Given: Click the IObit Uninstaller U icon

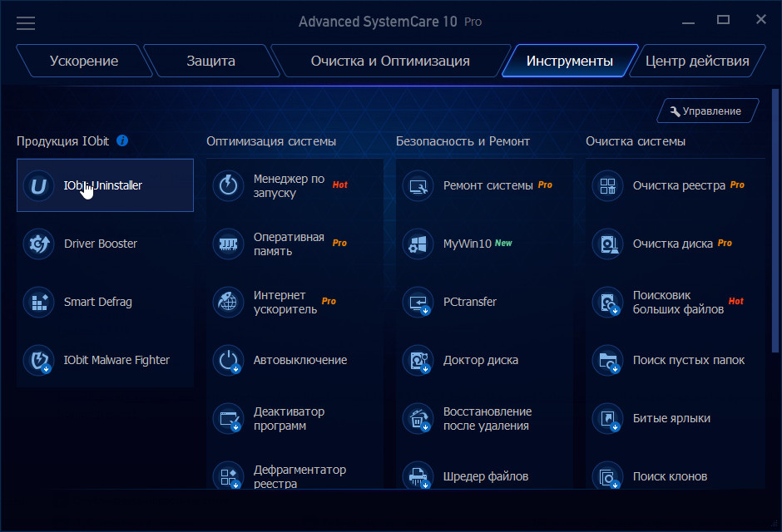Looking at the screenshot, I should coord(38,186).
